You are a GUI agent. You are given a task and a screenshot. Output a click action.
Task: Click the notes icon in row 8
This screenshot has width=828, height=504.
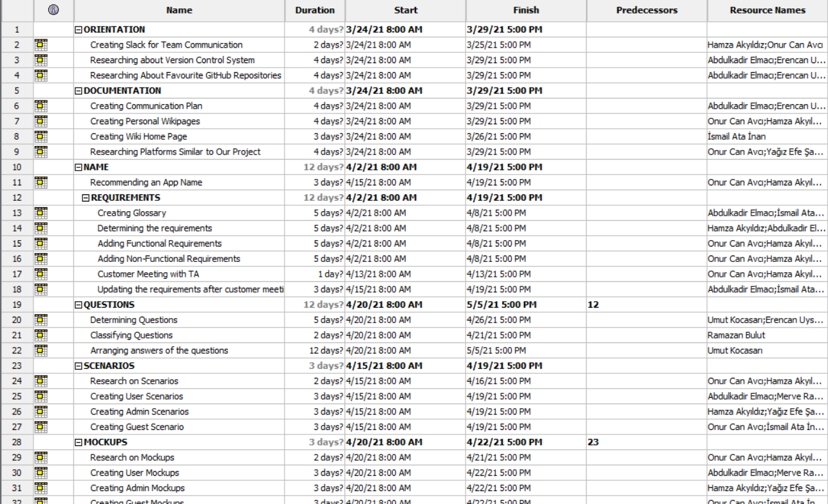pos(41,136)
